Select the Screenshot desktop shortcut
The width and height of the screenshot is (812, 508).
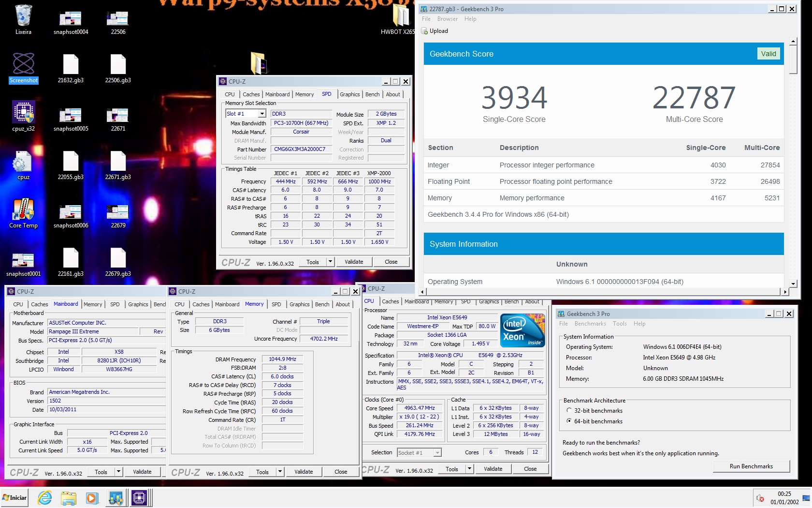pos(23,68)
